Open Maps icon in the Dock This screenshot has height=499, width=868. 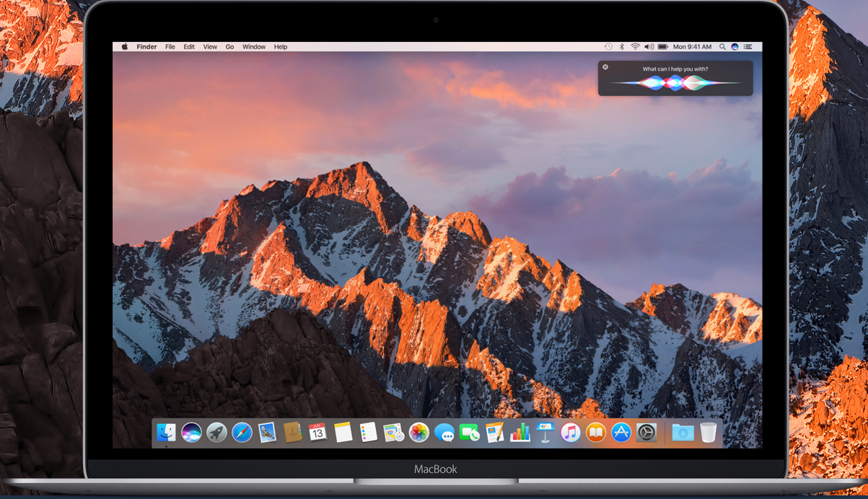pos(394,432)
